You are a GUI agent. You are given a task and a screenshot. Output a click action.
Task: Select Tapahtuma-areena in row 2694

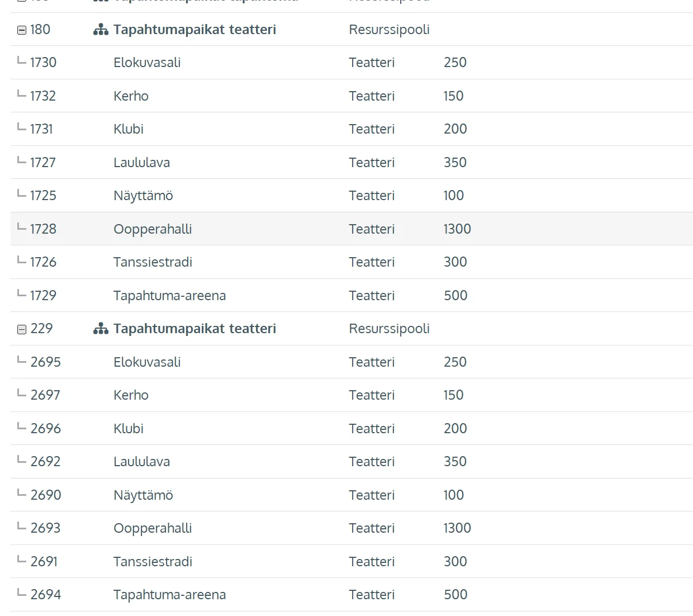point(169,595)
